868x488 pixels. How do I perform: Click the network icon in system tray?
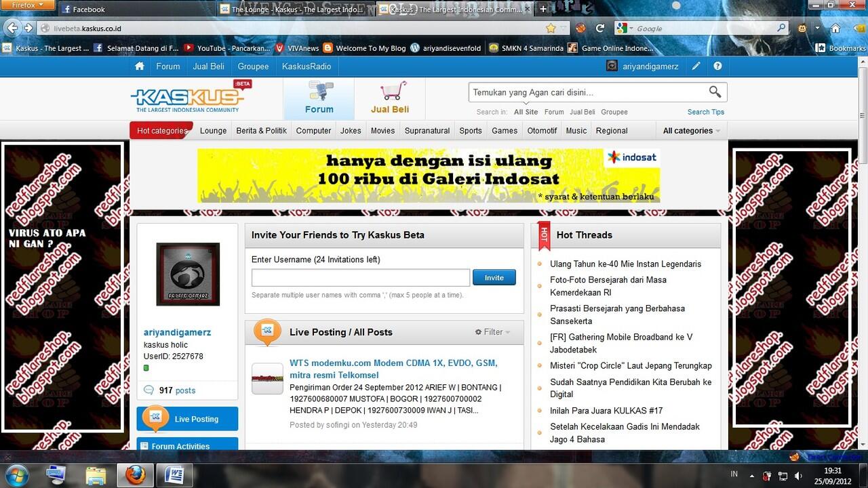783,476
